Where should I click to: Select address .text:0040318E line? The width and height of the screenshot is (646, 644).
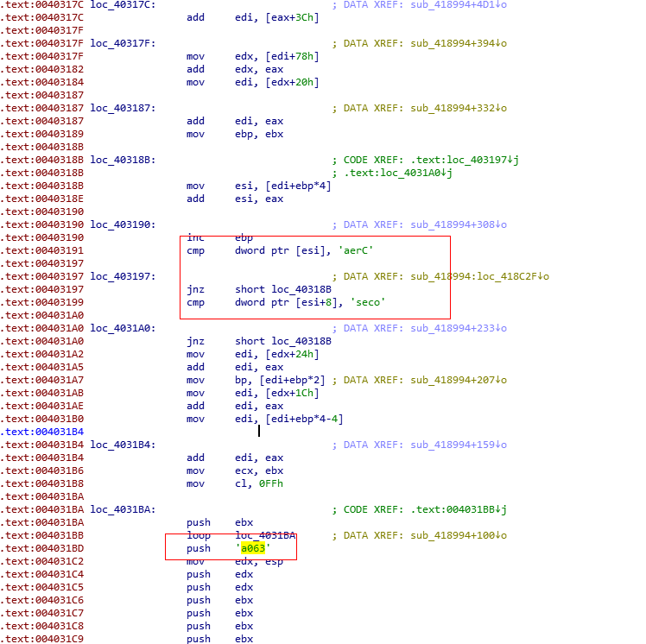42,199
